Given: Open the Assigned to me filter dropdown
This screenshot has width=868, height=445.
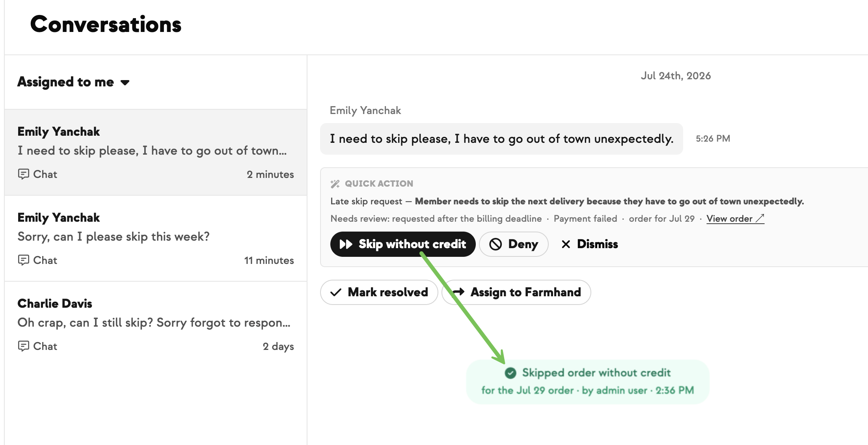Looking at the screenshot, I should [x=73, y=82].
